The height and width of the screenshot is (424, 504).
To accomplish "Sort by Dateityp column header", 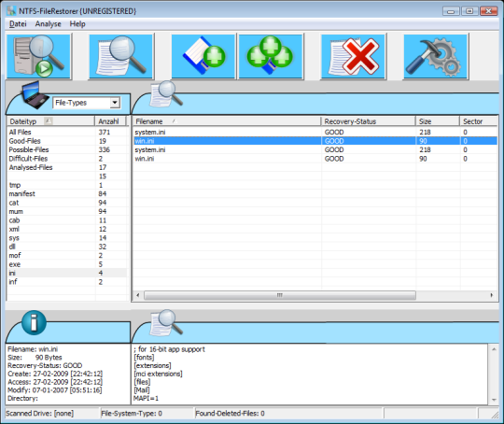I will pyautogui.click(x=50, y=121).
